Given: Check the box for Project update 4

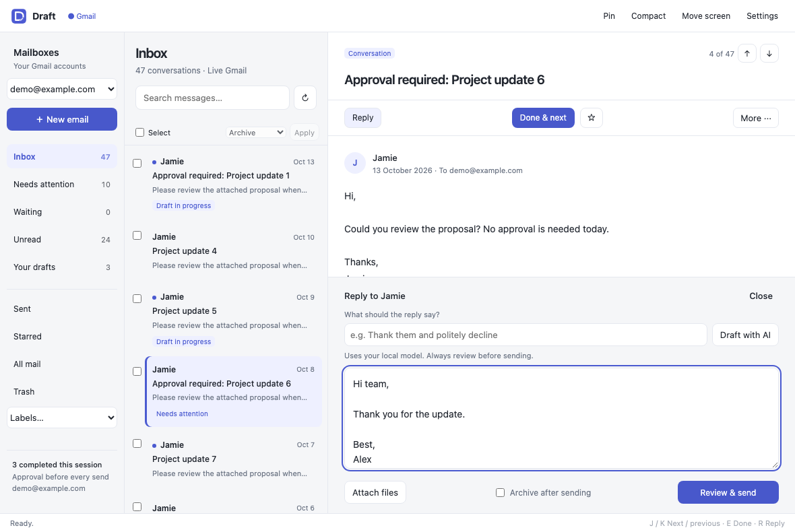Looking at the screenshot, I should click(137, 236).
